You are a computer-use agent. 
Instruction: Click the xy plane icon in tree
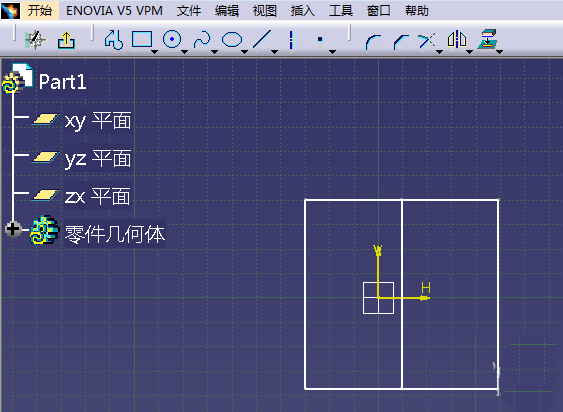click(x=45, y=119)
